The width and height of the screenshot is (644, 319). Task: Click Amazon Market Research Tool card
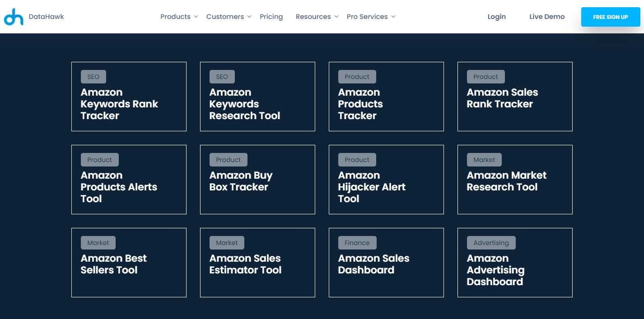515,180
